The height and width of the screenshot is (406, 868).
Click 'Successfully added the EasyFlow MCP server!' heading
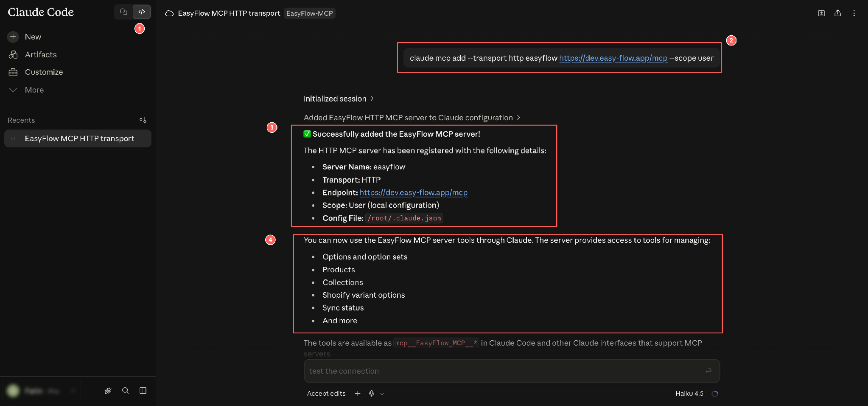click(x=396, y=134)
